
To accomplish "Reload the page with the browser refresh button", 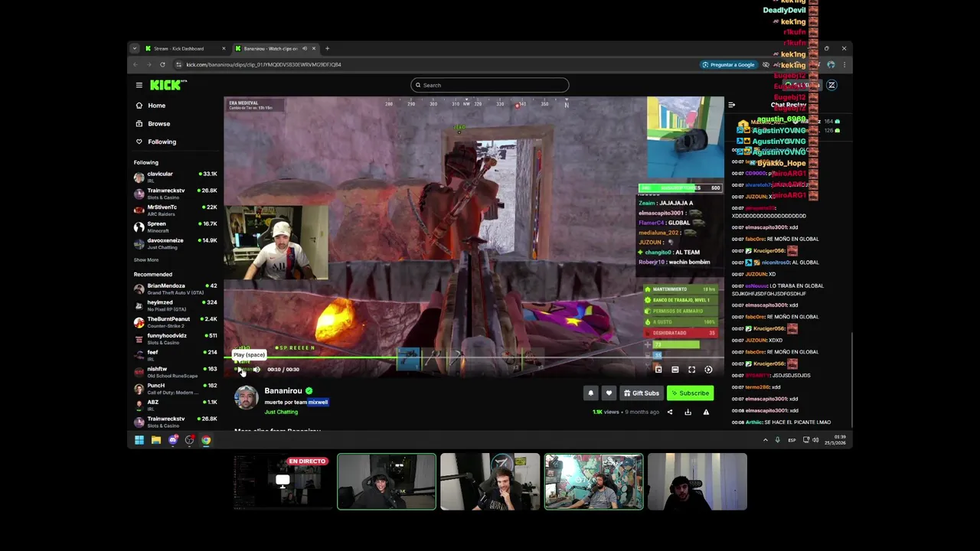I will 162,64.
